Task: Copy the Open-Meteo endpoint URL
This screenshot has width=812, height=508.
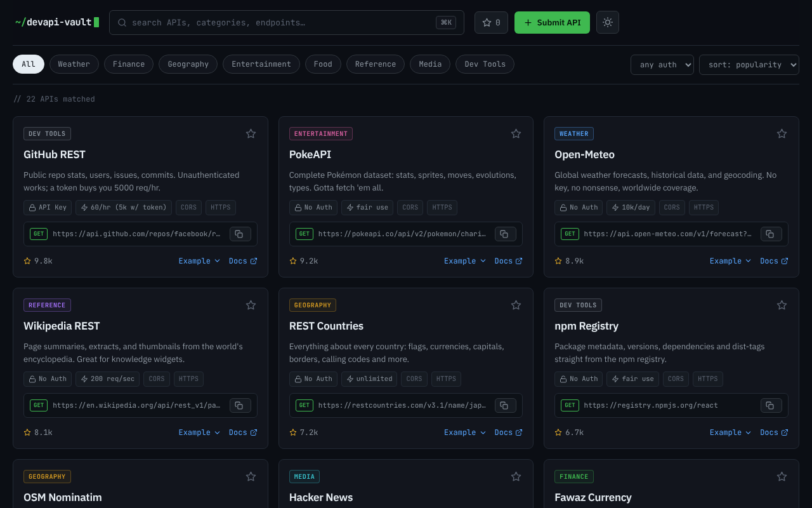Action: [771, 234]
